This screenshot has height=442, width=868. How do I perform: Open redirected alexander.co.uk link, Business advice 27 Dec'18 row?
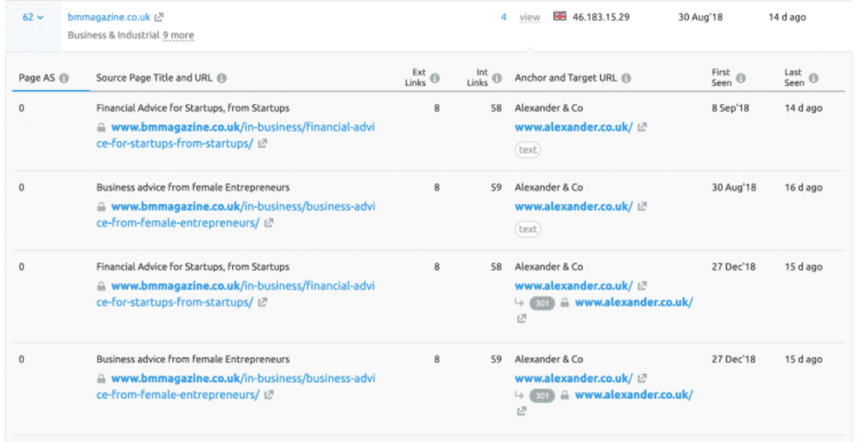coord(634,395)
